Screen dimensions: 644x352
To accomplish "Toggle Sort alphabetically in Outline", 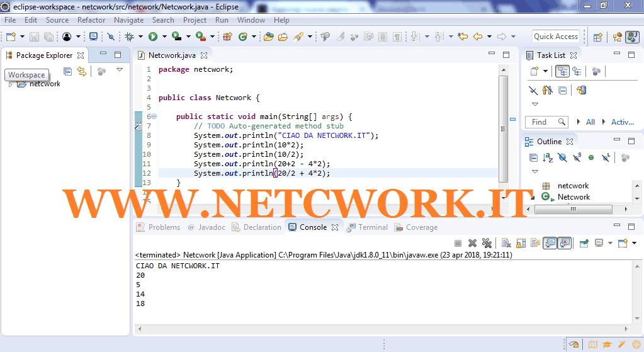I will (548, 157).
